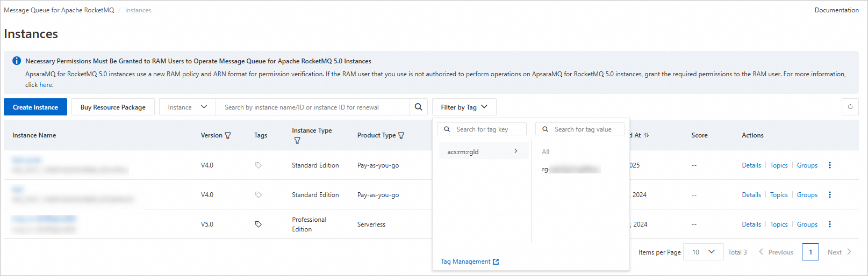Image resolution: width=868 pixels, height=276 pixels.
Task: Select All tag values option
Action: (x=546, y=152)
